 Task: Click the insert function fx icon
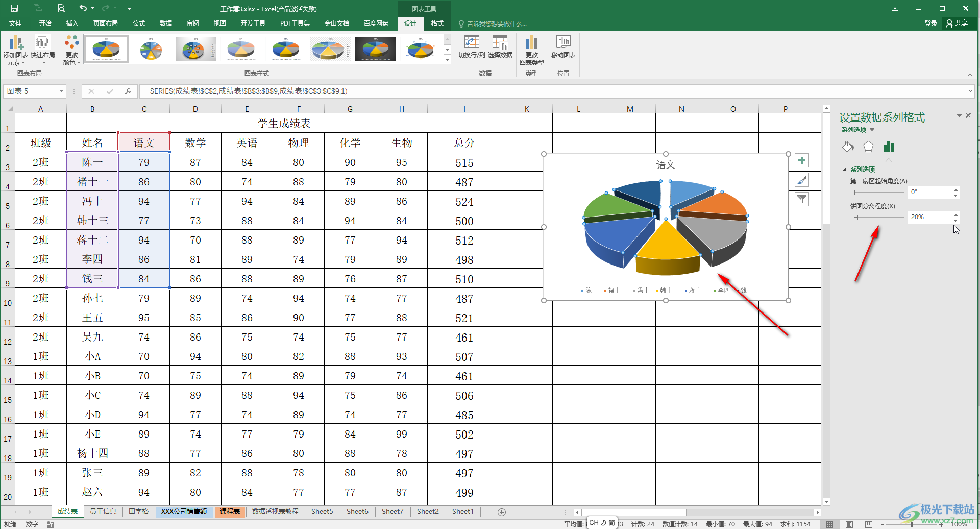click(128, 91)
